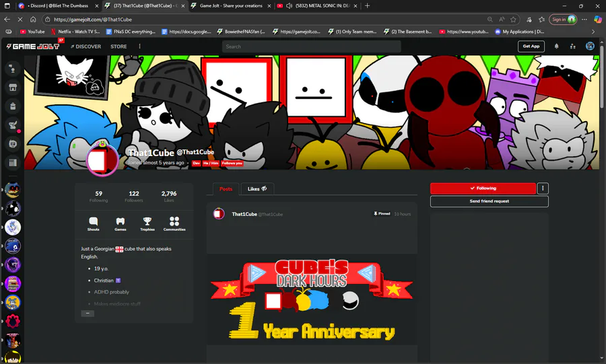
Task: Open My Applications Discord bookmark
Action: [x=519, y=32]
